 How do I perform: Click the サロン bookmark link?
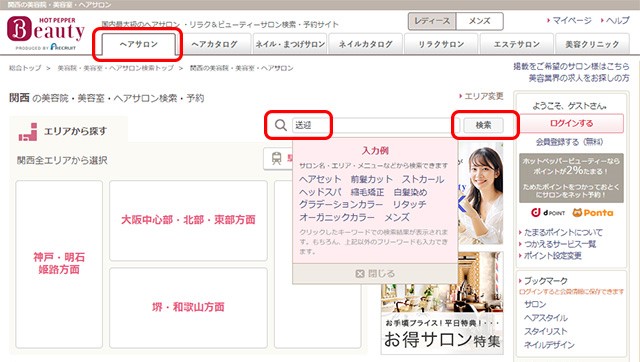pos(535,304)
